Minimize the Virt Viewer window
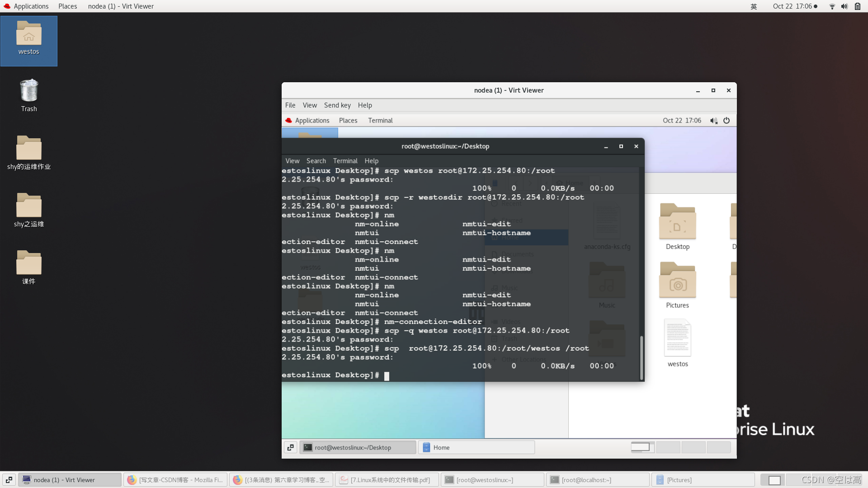Image resolution: width=868 pixels, height=488 pixels. pyautogui.click(x=698, y=91)
